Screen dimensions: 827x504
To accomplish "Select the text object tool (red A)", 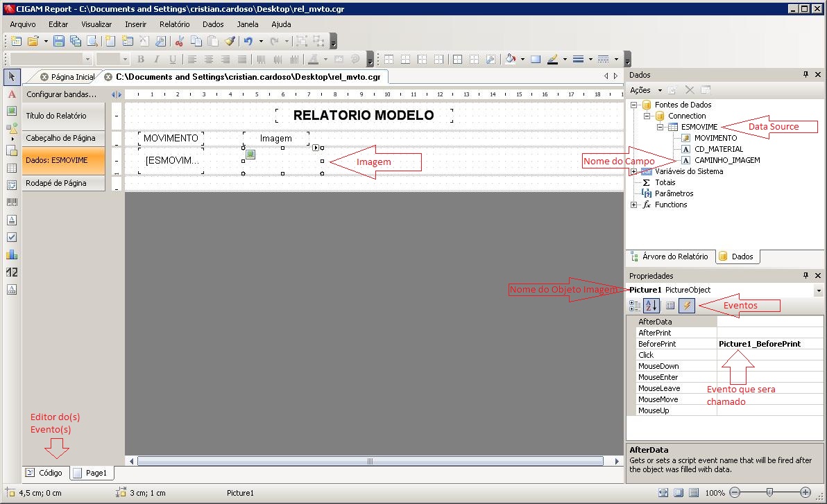I will (12, 94).
